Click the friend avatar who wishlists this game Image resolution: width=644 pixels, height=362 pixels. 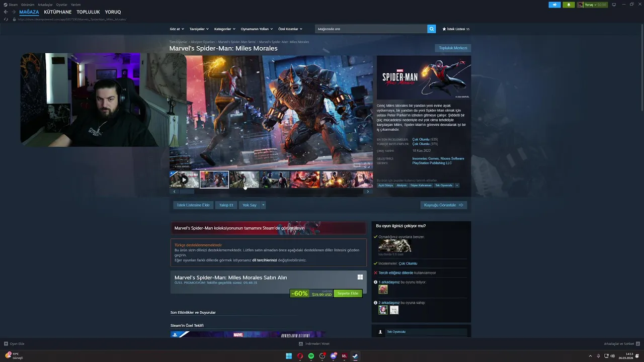click(383, 289)
